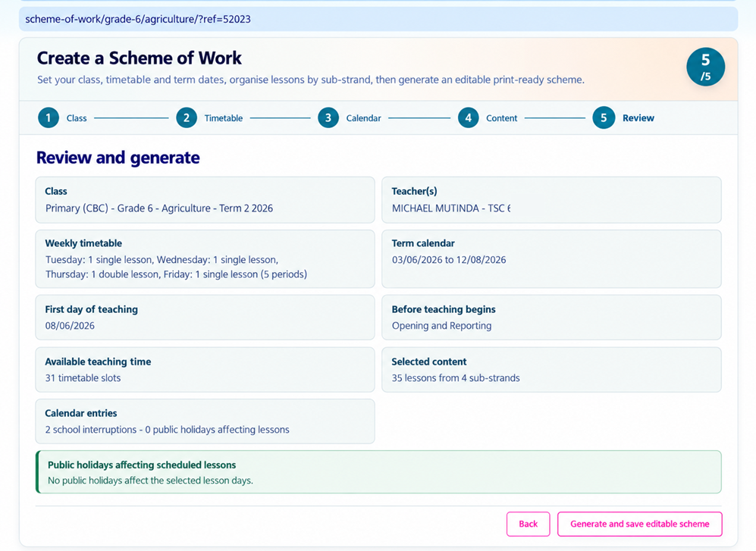Click the Class card label
Image resolution: width=756 pixels, height=551 pixels.
pyautogui.click(x=56, y=192)
